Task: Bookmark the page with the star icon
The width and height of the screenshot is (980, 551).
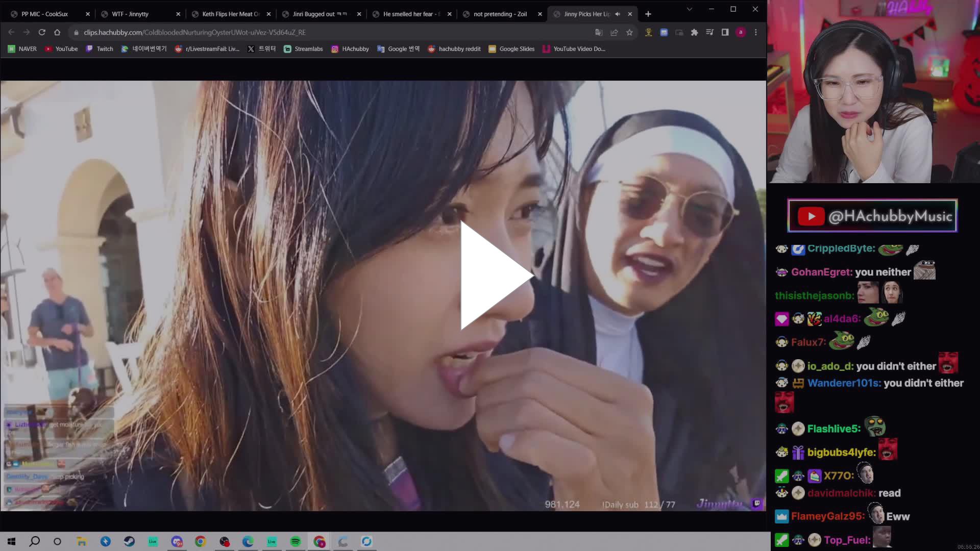Action: pos(629,32)
